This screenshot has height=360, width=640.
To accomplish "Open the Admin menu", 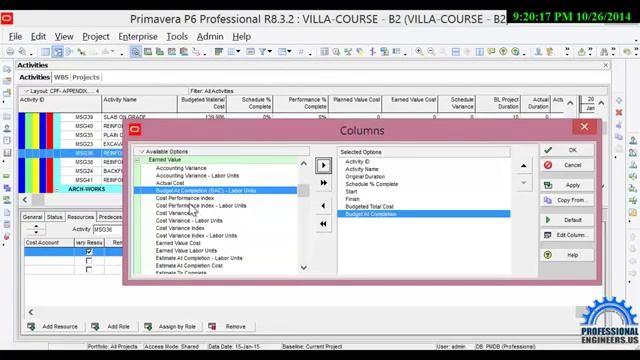I will pos(210,37).
